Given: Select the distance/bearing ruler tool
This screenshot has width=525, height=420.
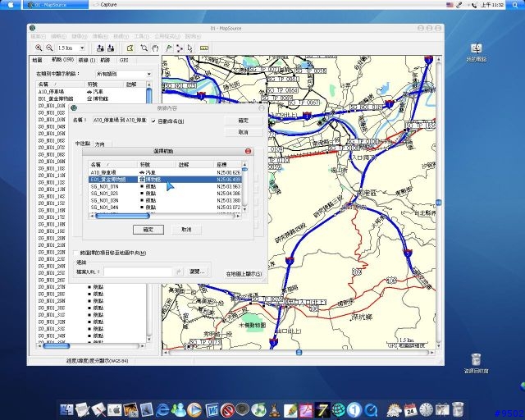Looking at the screenshot, I should click(204, 48).
